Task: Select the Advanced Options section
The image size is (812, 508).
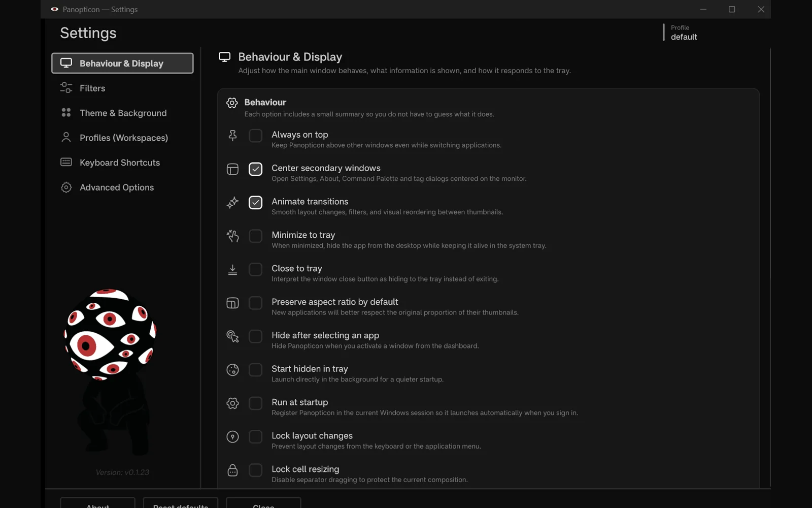Action: pyautogui.click(x=122, y=187)
